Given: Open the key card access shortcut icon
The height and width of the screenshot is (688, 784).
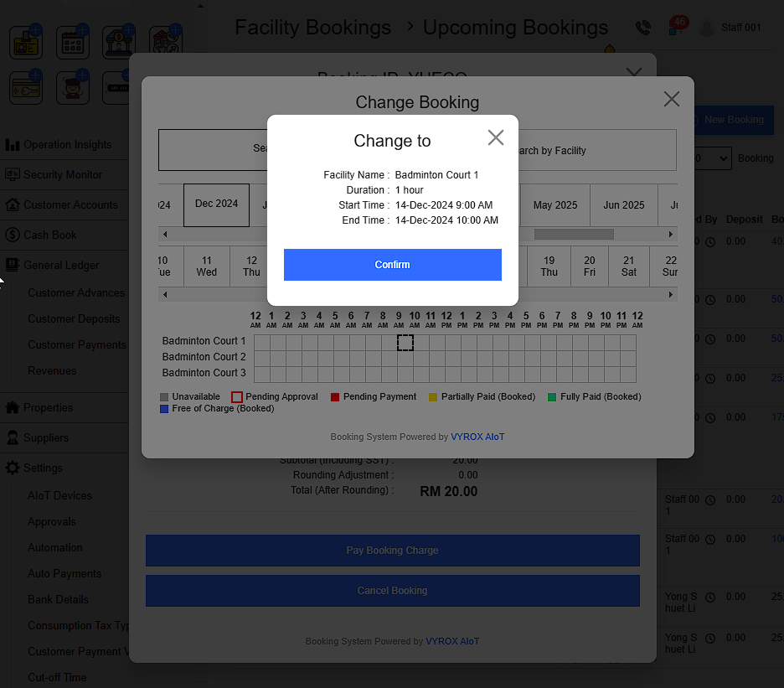Looking at the screenshot, I should click(26, 87).
